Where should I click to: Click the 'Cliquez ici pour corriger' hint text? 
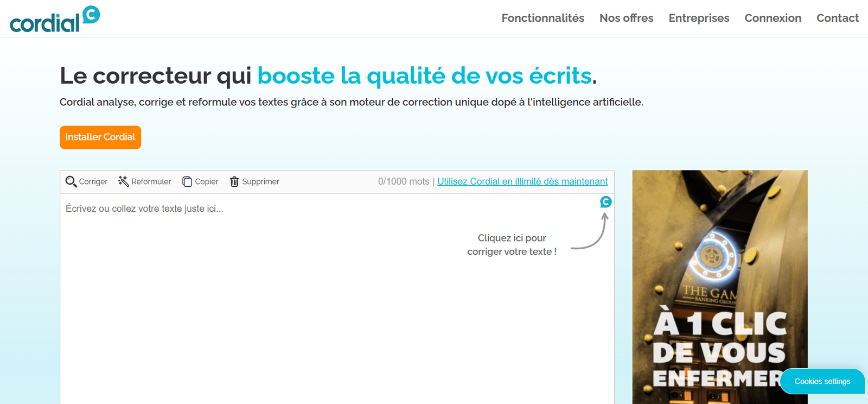pyautogui.click(x=512, y=245)
